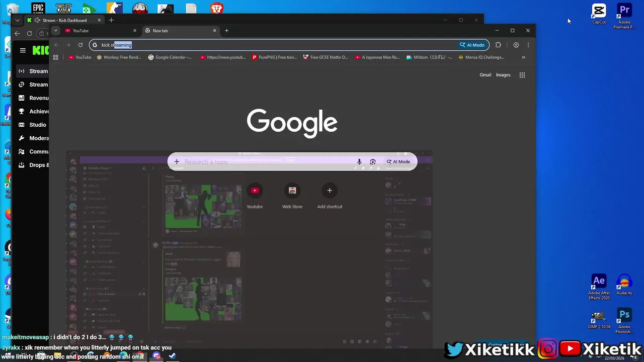Expand tab search dropdown in front window
This screenshot has height=362, width=644.
click(x=55, y=31)
